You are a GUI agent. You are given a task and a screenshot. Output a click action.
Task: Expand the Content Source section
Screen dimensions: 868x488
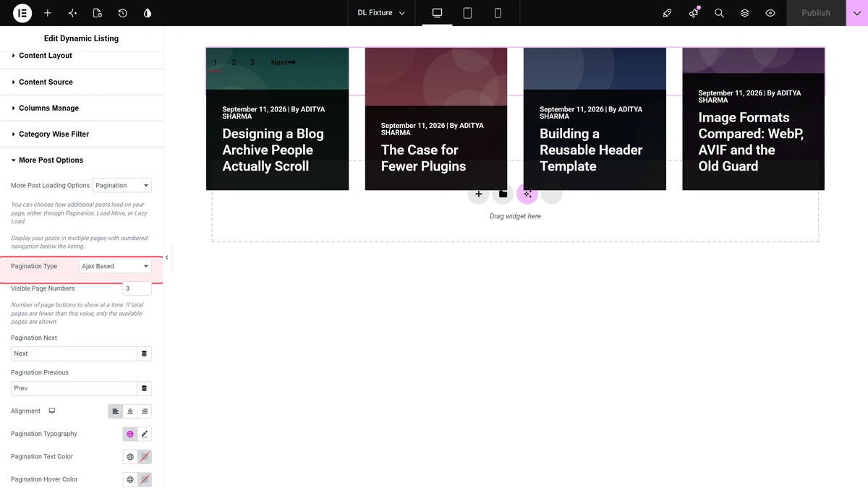81,82
